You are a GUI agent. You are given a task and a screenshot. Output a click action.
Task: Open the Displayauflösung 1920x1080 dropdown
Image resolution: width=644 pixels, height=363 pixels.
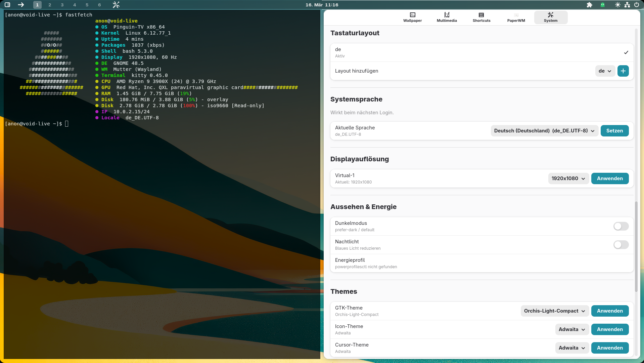pos(568,178)
